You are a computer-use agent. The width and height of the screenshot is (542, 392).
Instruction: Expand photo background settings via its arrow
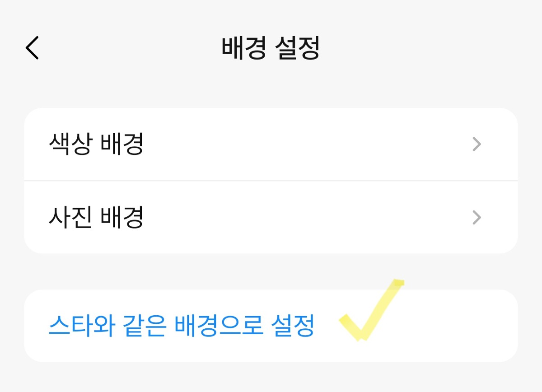(477, 218)
